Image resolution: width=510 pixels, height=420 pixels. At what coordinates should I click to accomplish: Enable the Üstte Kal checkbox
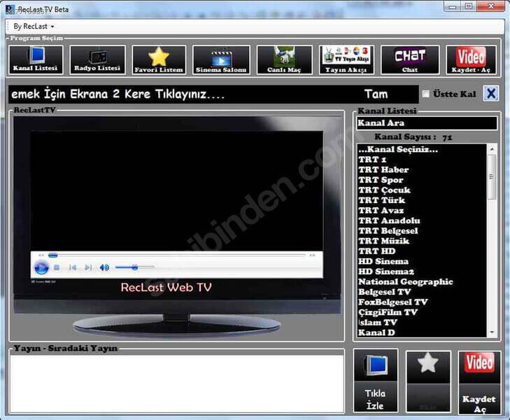tap(425, 94)
